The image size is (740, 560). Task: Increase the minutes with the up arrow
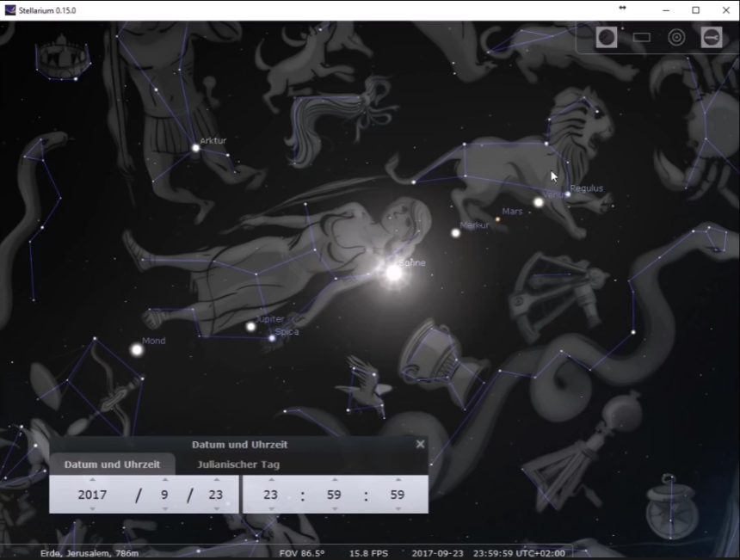point(335,479)
